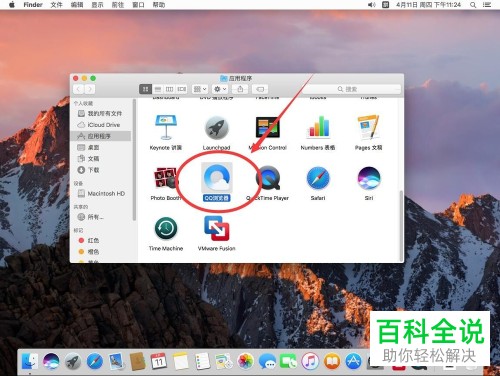Open Calendar from the Dock
The height and width of the screenshot is (376, 500).
159,361
